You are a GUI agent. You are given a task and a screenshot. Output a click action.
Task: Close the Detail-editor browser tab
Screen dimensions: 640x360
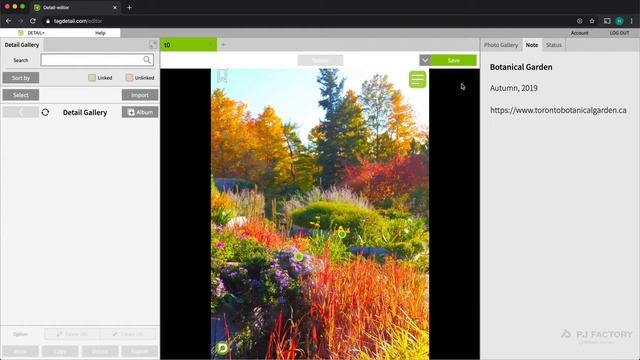click(115, 7)
